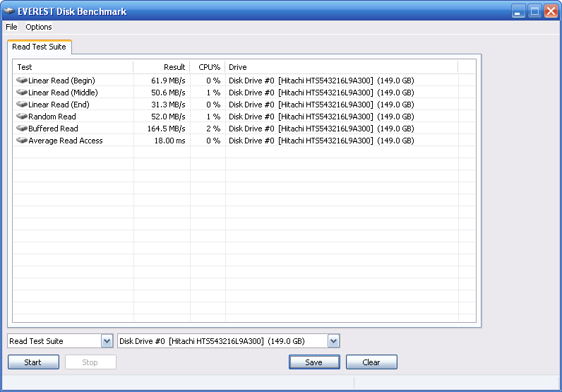
Task: Select the Linear Read (Begin) row label
Action: coord(61,81)
